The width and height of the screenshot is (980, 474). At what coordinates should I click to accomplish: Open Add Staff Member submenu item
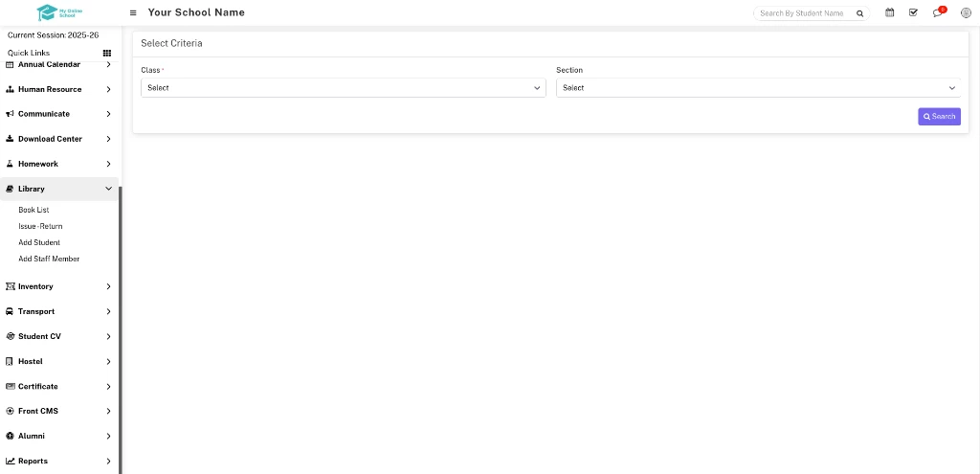pos(49,259)
